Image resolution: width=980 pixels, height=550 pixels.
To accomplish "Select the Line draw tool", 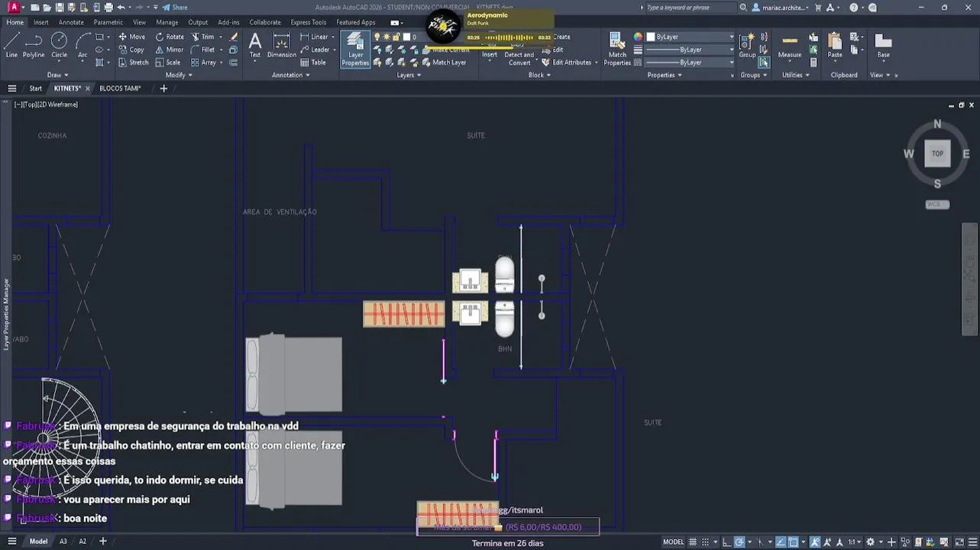I will point(11,45).
